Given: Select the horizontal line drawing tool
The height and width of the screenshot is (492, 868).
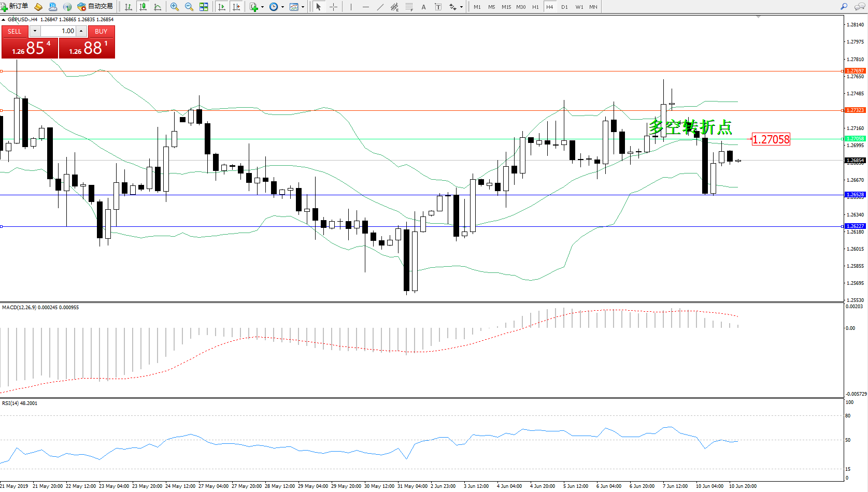Looking at the screenshot, I should pyautogui.click(x=366, y=7).
